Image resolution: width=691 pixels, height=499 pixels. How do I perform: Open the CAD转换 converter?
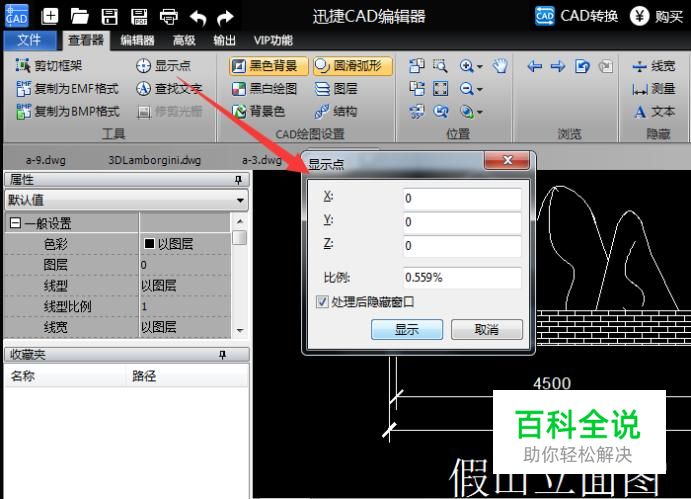coord(577,16)
